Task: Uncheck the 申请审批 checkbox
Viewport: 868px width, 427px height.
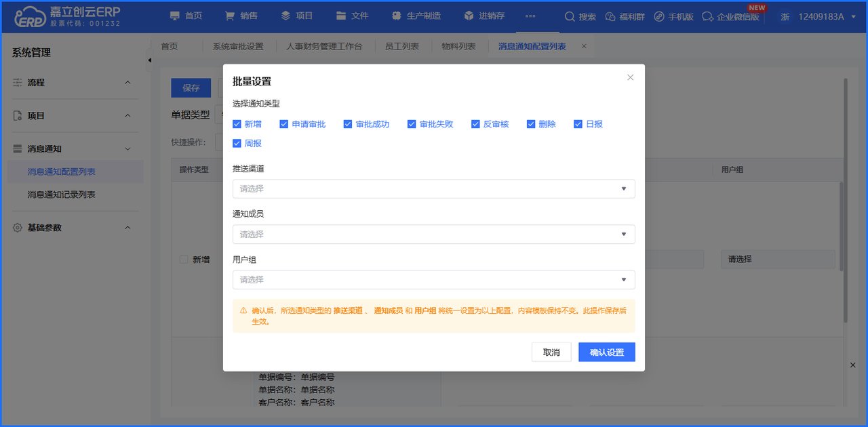Action: click(284, 124)
